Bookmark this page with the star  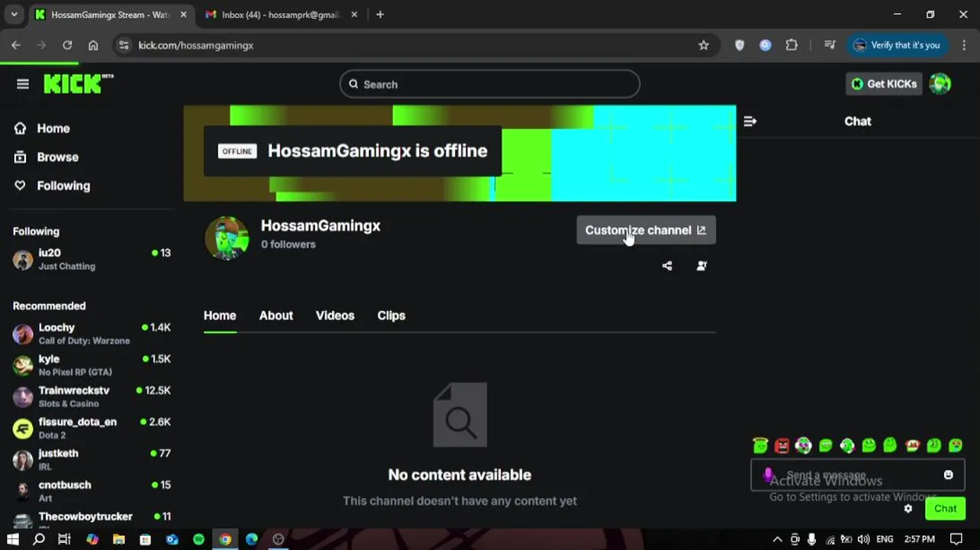click(704, 45)
